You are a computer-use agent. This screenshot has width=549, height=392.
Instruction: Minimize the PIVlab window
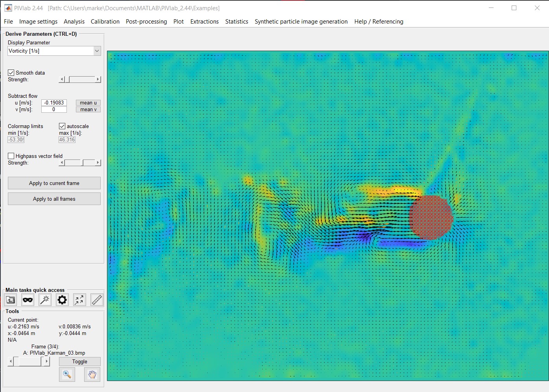pos(491,8)
